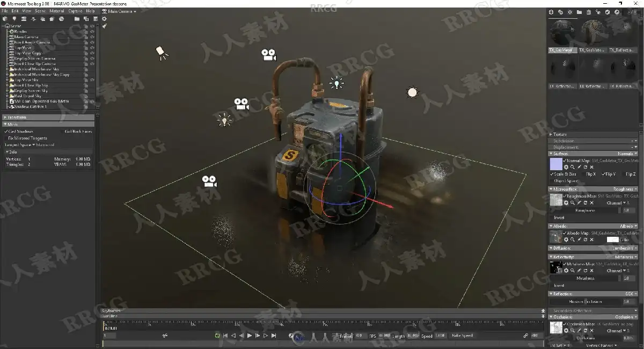This screenshot has width=644, height=349.
Task: Open the File menu
Action: tap(5, 11)
